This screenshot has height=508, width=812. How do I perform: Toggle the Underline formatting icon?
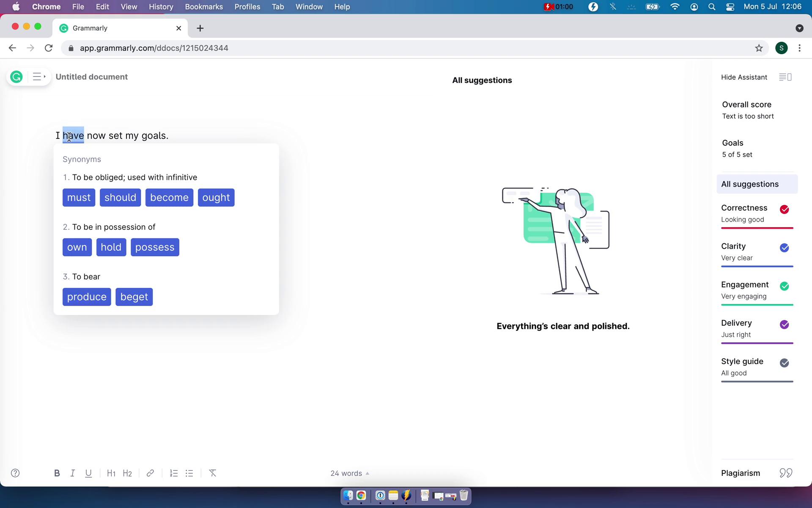[x=89, y=473]
